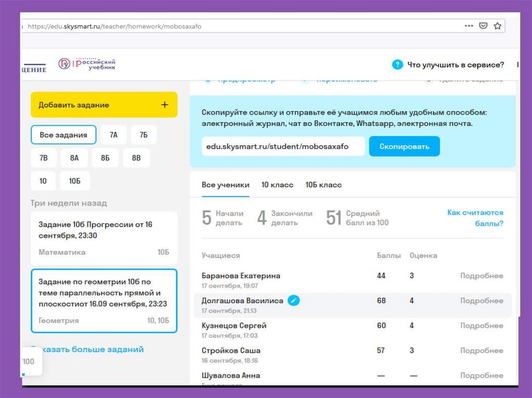The width and height of the screenshot is (532, 398).
Task: Open Подробнее for Баранова Екатерина
Action: point(481,276)
